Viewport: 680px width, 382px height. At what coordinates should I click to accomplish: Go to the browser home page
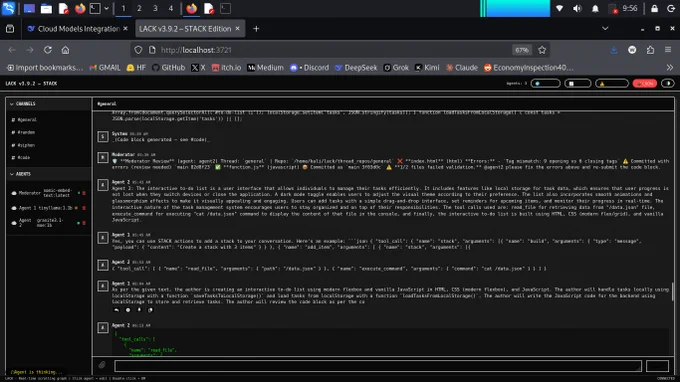pos(65,50)
